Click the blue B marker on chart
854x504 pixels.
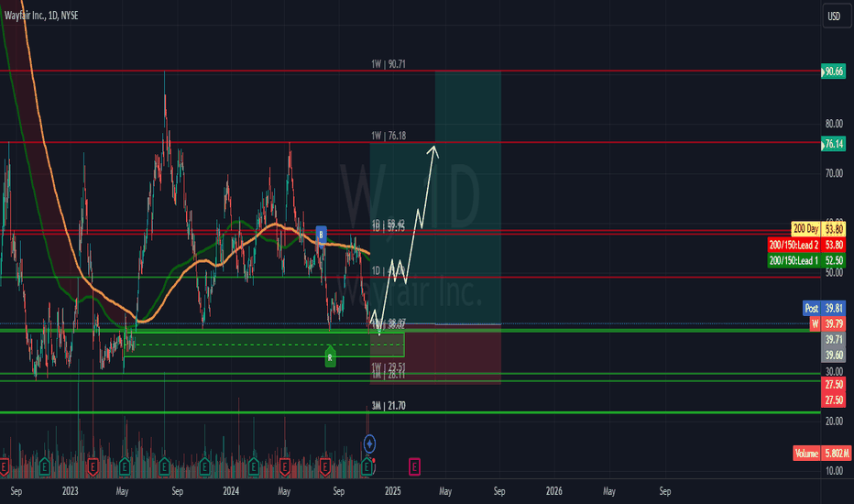[x=321, y=235]
